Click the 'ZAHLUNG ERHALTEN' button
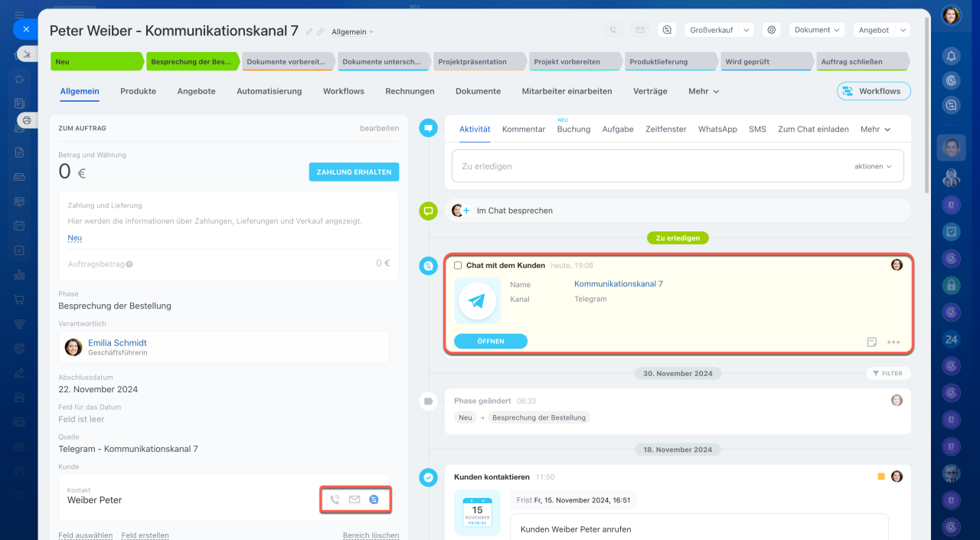 354,172
